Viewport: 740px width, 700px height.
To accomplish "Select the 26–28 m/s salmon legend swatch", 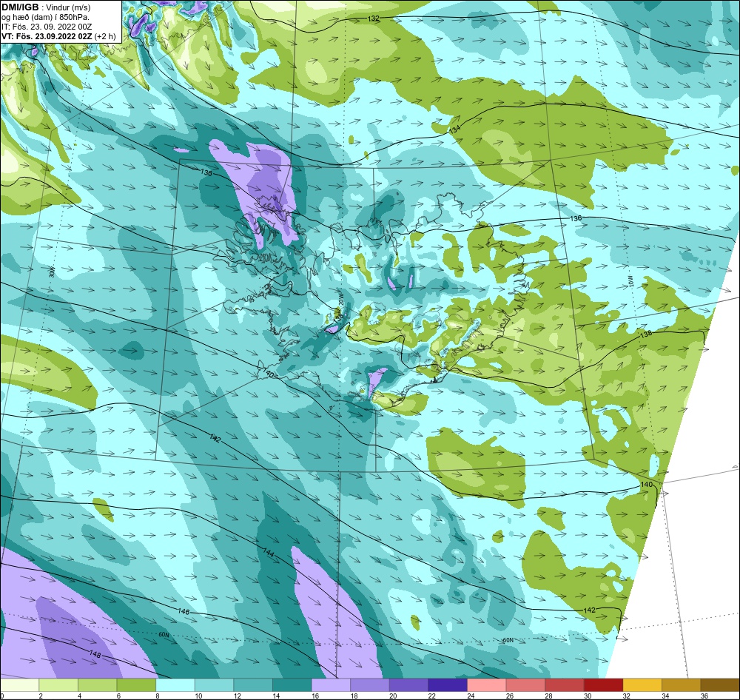I will coord(525,685).
